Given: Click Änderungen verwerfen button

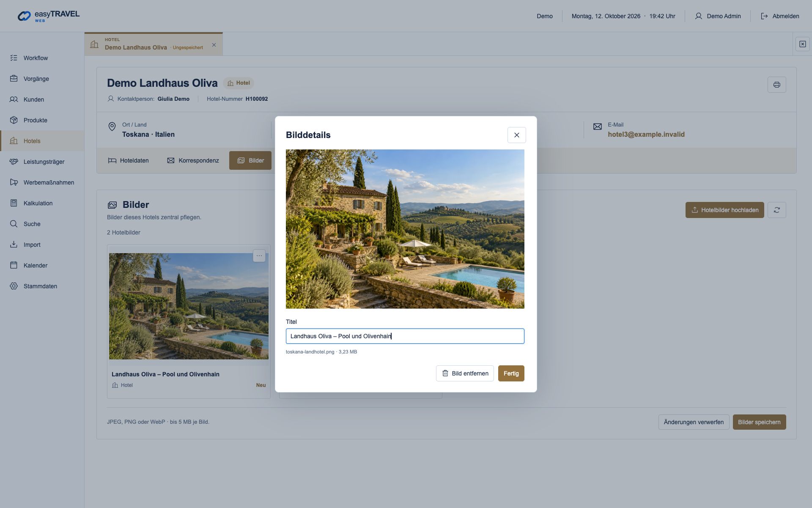Looking at the screenshot, I should coord(694,422).
